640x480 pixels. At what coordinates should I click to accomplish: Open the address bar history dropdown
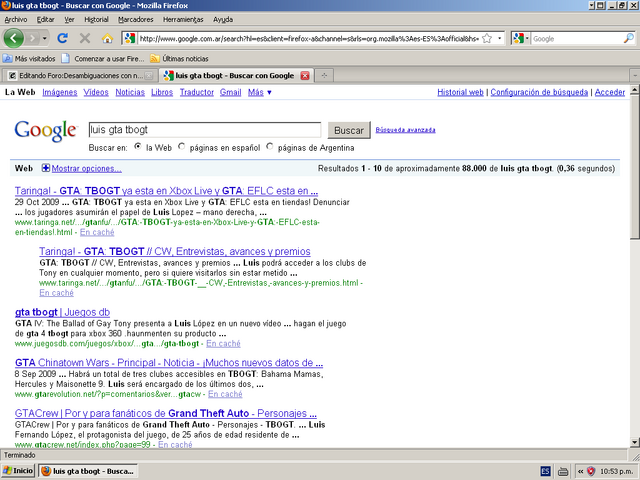500,38
